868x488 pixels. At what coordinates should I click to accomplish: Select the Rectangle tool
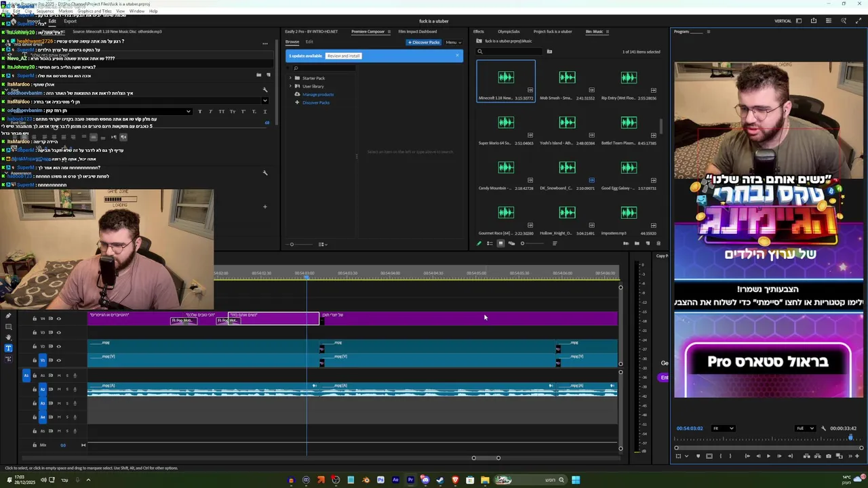(8, 327)
